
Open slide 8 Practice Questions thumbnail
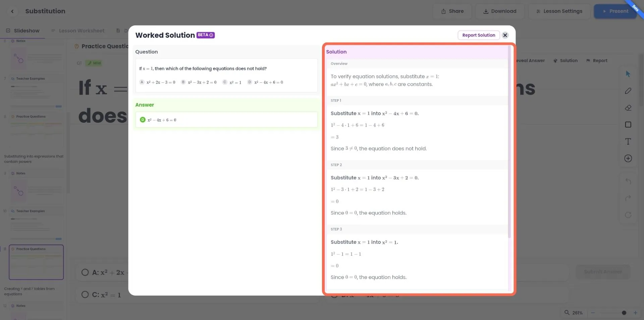pos(36,131)
